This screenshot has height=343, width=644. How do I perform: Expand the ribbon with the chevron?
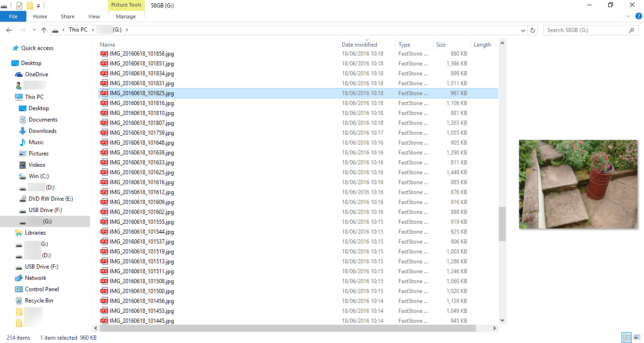[x=628, y=16]
